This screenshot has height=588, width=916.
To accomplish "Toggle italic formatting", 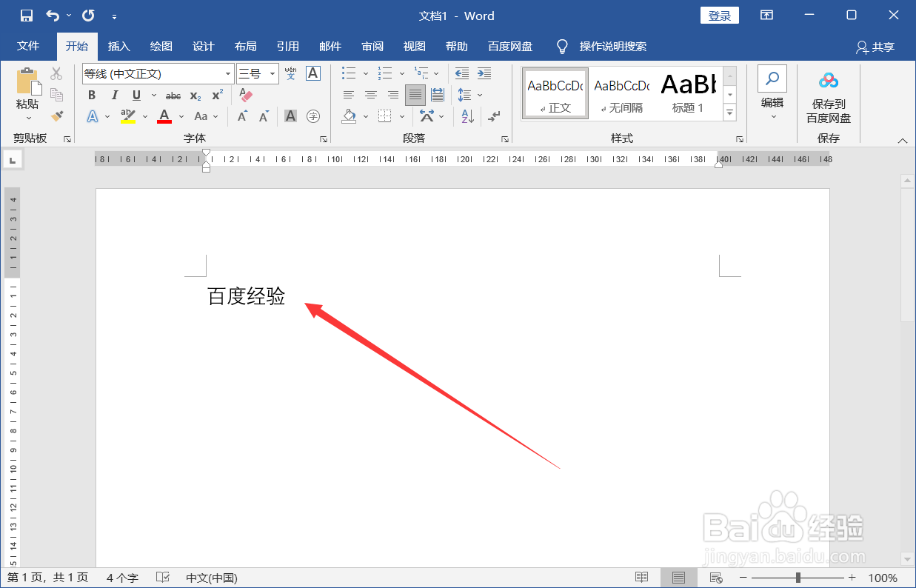I will click(x=114, y=96).
